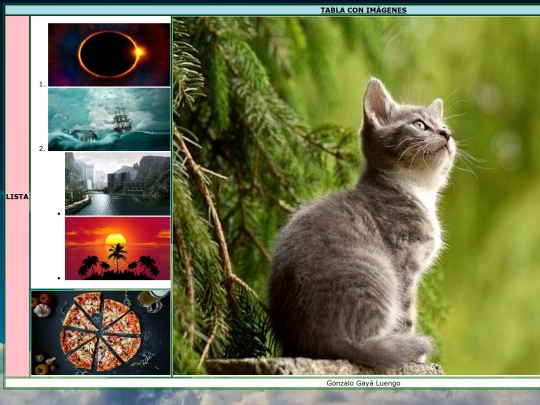Select the river city landscape image
Image resolution: width=540 pixels, height=405 pixels.
tap(117, 184)
